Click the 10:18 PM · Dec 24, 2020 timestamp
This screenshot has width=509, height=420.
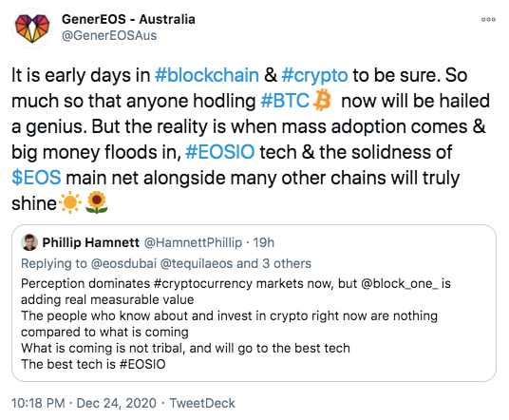click(84, 403)
